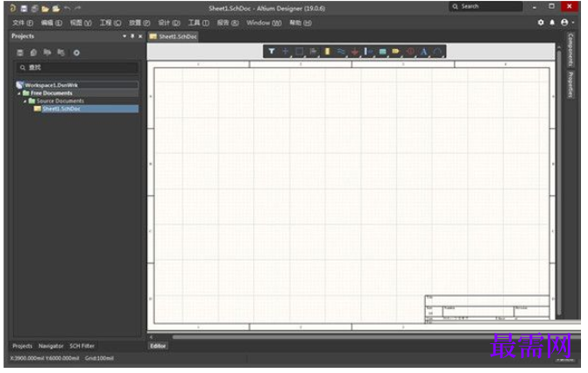Viewport: 588px width, 373px height.
Task: Click fourth icon in Projects panel toolbar
Action: 61,53
